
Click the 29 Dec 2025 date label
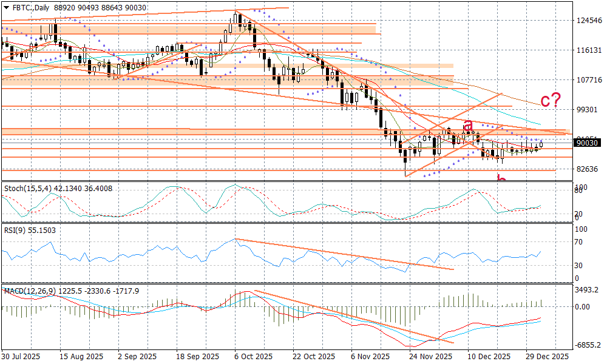546,357
